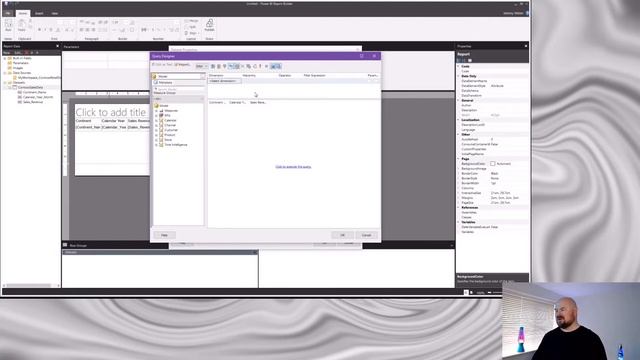Viewport: 640px width, 360px height.
Task: Open the Model selector ellipsis button
Action: [x=202, y=76]
